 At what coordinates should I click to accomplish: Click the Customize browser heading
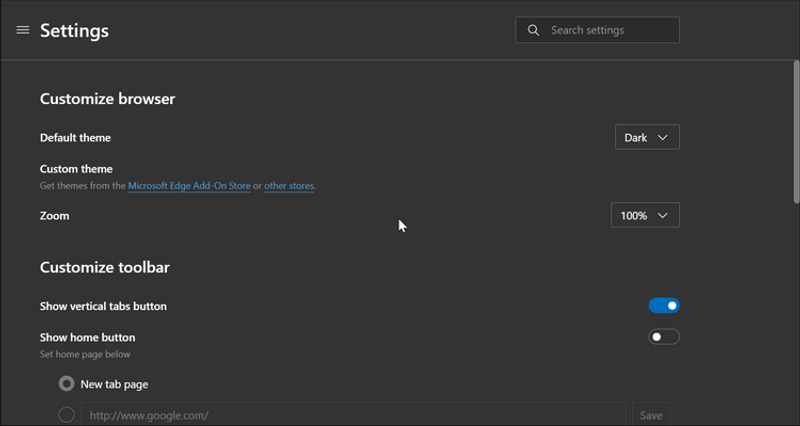(x=108, y=98)
